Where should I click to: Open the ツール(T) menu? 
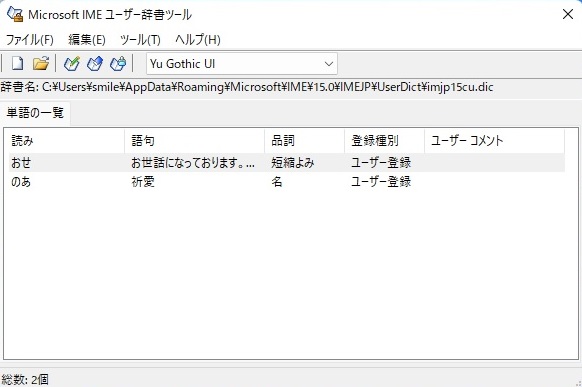coord(140,39)
